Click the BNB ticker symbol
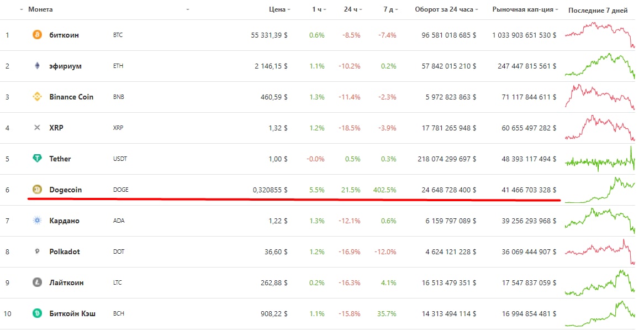The image size is (644, 330). point(119,97)
